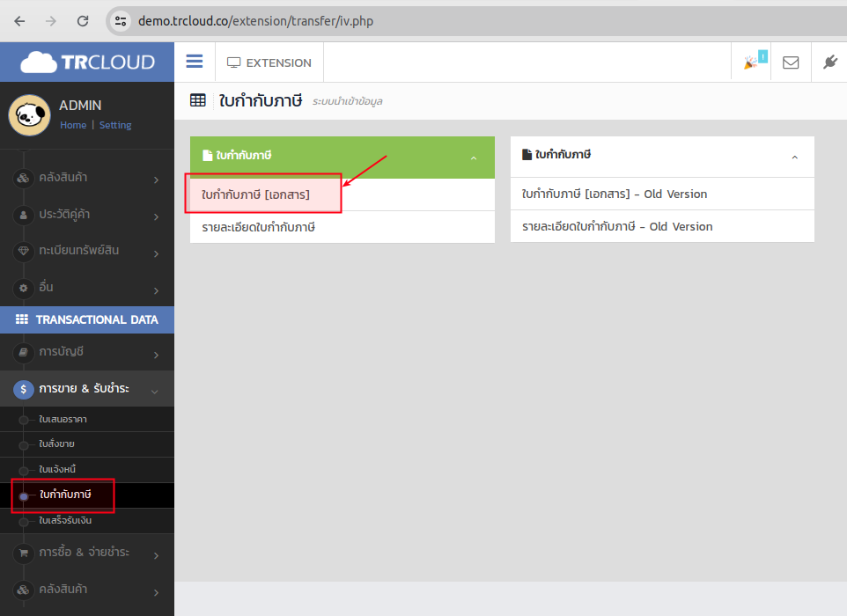Viewport: 847px width, 616px height.
Task: Click the อื่น gear icon
Action: 23,288
